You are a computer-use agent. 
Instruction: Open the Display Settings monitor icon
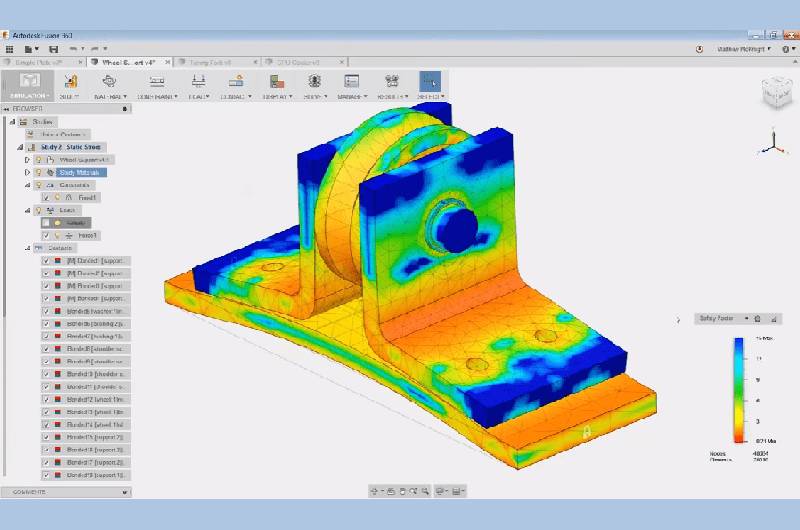pos(440,491)
